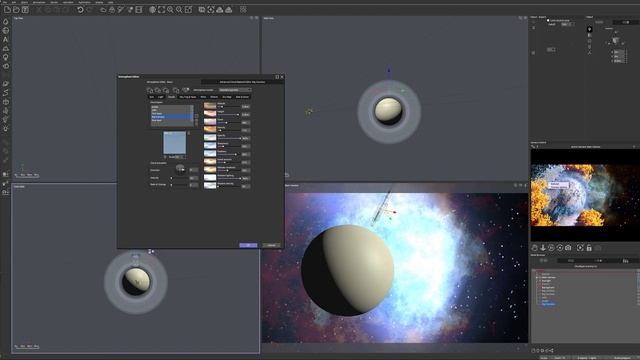
Task: Select the planet sphere in the camera viewport
Action: click(347, 270)
